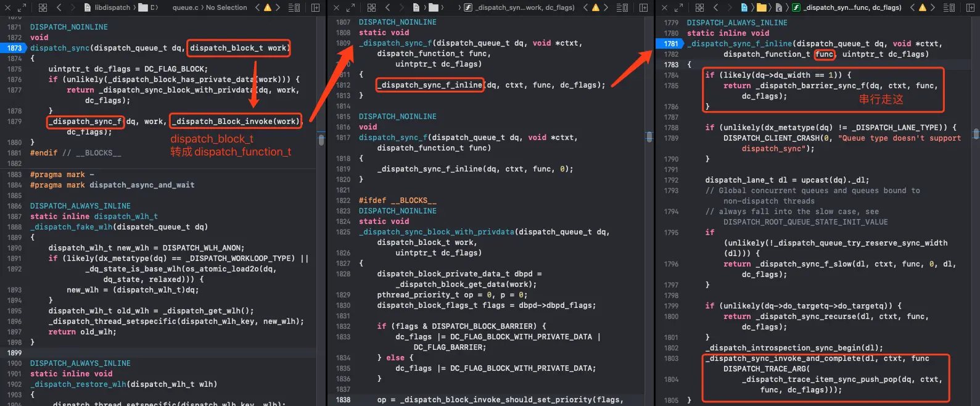Click warning triangle in middle pane
Image resolution: width=980 pixels, height=406 pixels.
click(x=596, y=7)
